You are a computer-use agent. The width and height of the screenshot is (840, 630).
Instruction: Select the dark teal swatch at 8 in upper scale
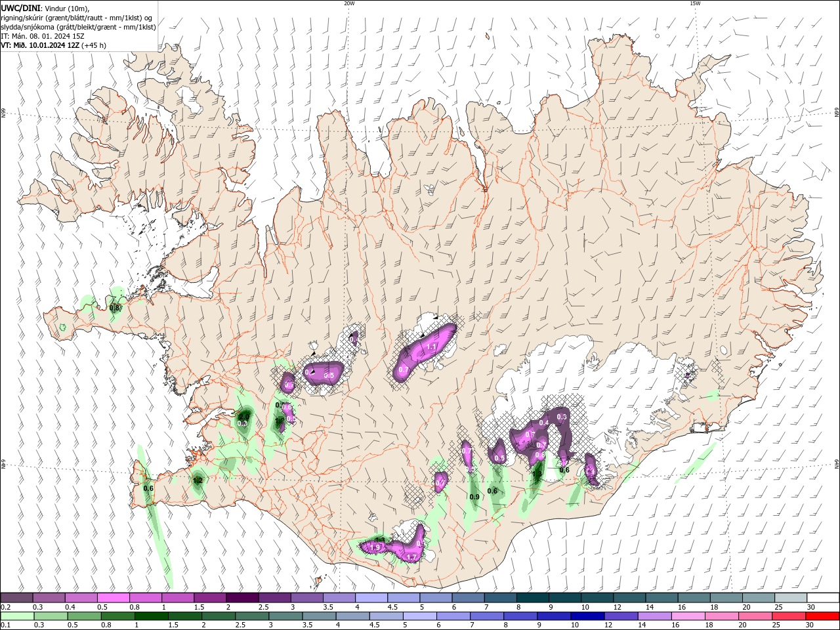point(532,597)
